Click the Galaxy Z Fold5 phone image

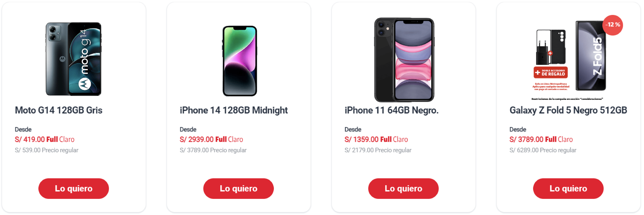click(x=591, y=56)
